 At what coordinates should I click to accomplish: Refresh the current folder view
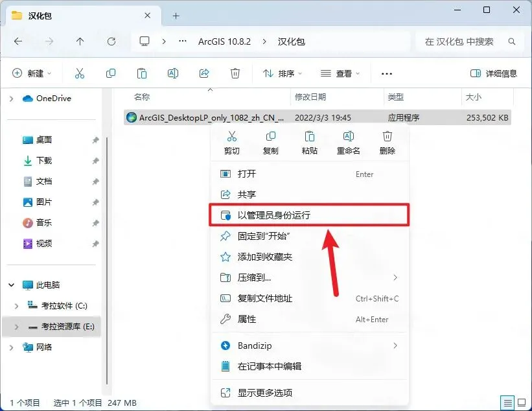[111, 41]
